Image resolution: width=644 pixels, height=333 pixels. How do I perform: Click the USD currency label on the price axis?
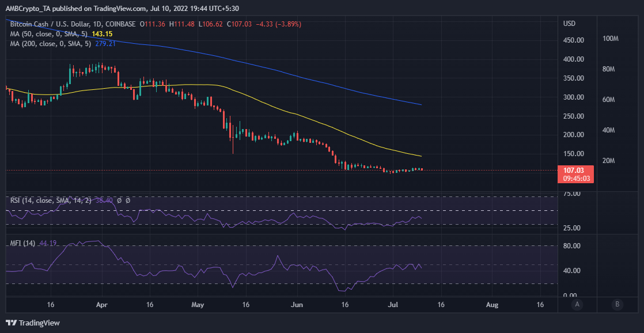[570, 22]
